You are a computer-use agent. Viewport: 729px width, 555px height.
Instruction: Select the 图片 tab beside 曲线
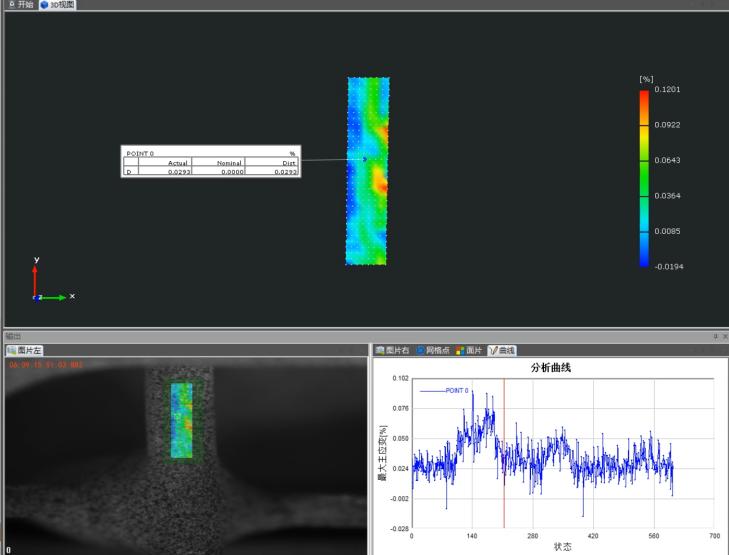470,351
